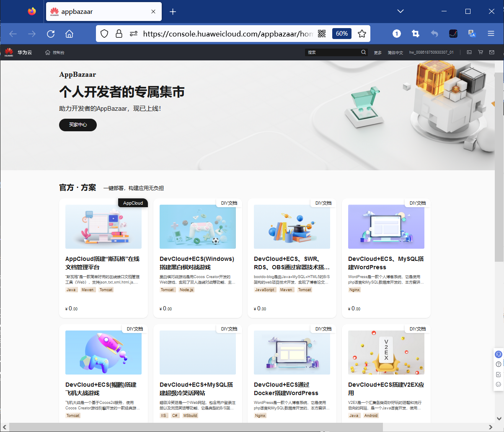
Task: Open the 简体中文 language selector
Action: coord(395,52)
